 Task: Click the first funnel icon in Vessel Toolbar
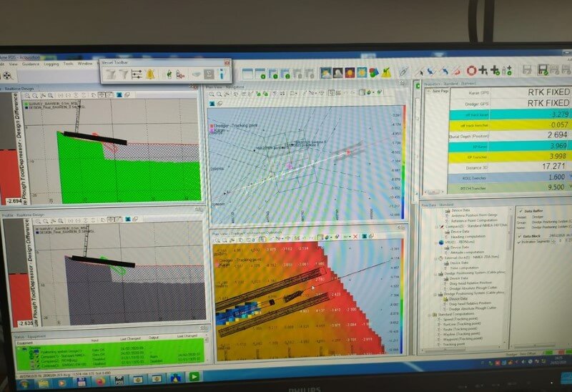(x=111, y=74)
